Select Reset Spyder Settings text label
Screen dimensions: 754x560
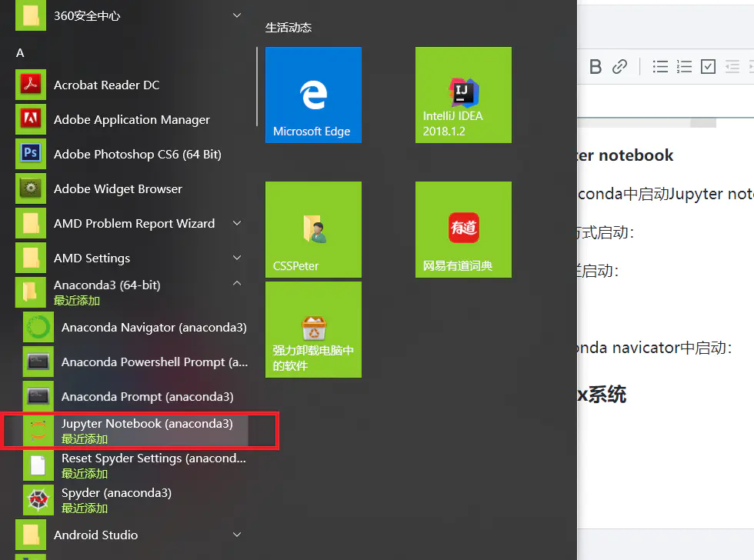pyautogui.click(x=154, y=458)
